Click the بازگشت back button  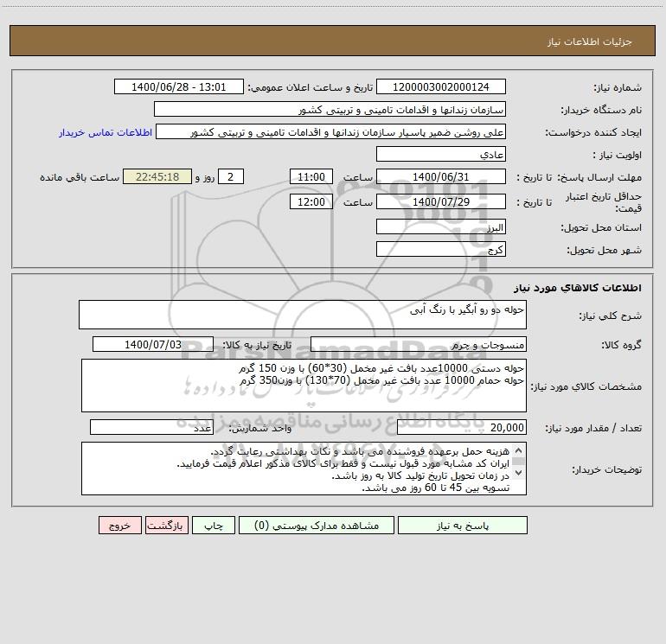click(166, 526)
